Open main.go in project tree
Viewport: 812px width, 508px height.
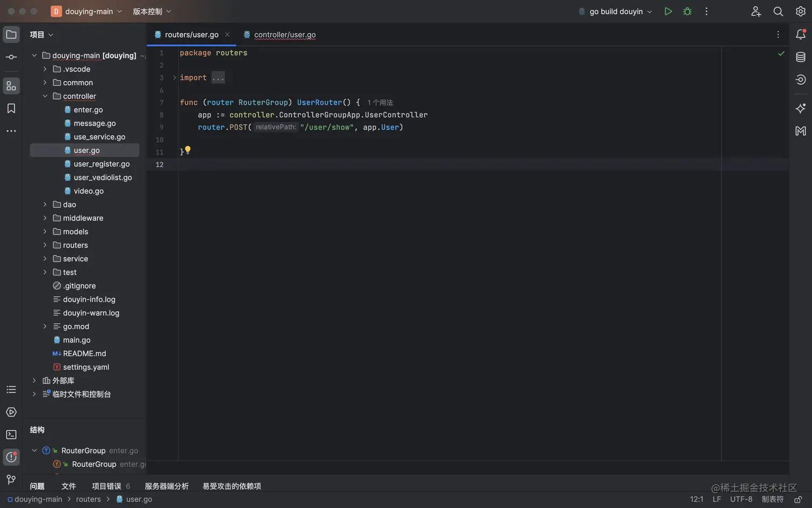pyautogui.click(x=76, y=340)
